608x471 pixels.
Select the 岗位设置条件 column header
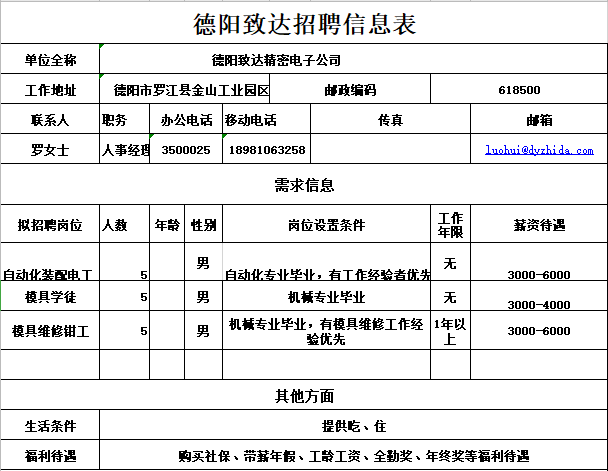click(326, 225)
